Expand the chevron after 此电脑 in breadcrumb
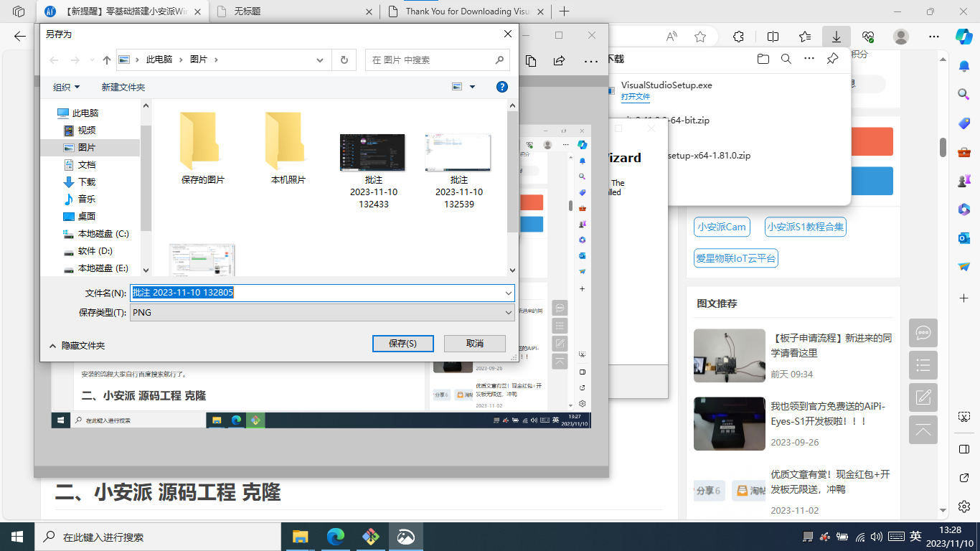This screenshot has width=980, height=551. [x=181, y=60]
